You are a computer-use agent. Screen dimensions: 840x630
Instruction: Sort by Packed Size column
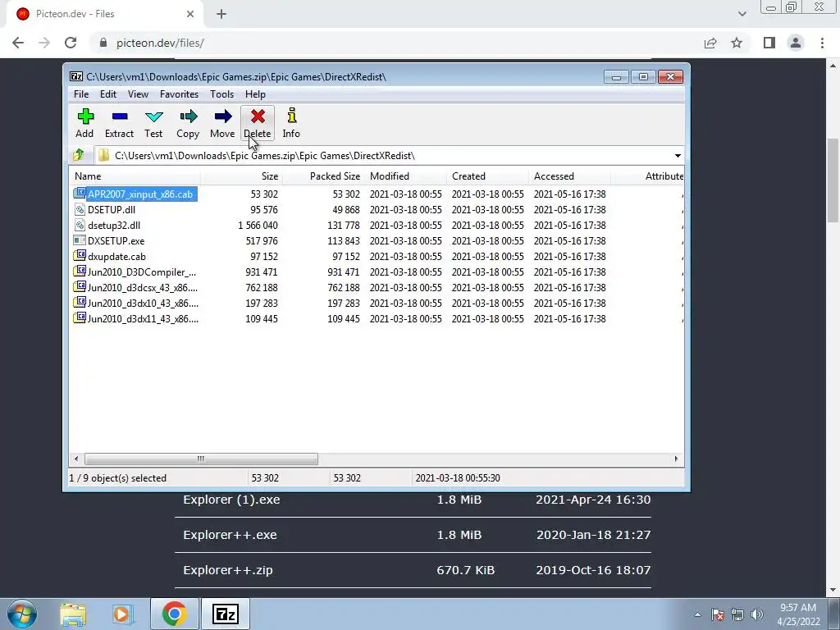click(x=323, y=176)
